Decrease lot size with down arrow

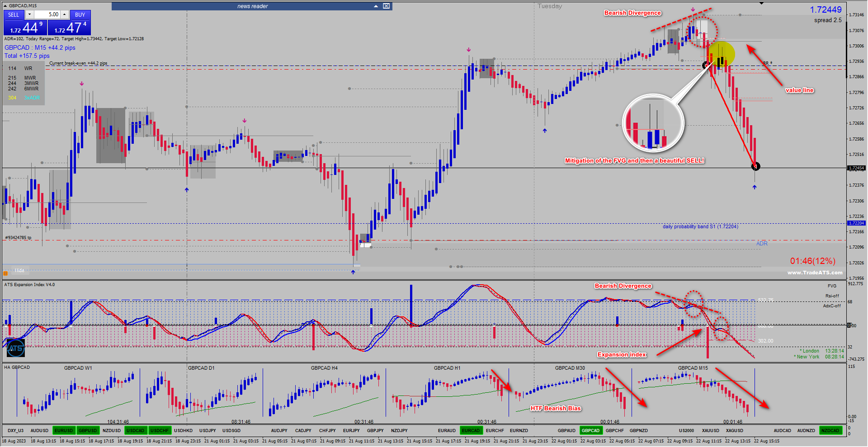[x=29, y=14]
